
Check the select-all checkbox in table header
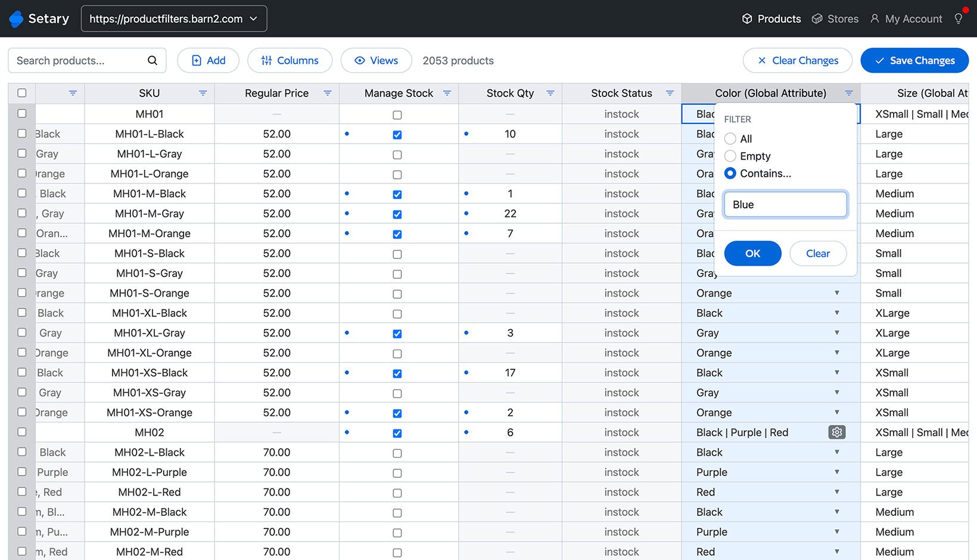pos(22,93)
